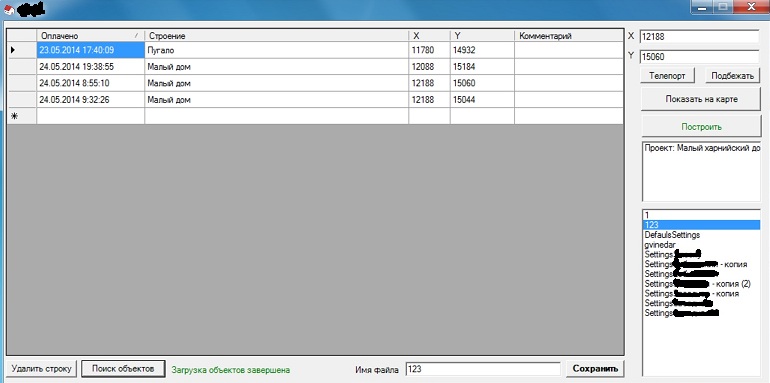The height and width of the screenshot is (383, 770).
Task: Click the X column header
Action: (429, 36)
